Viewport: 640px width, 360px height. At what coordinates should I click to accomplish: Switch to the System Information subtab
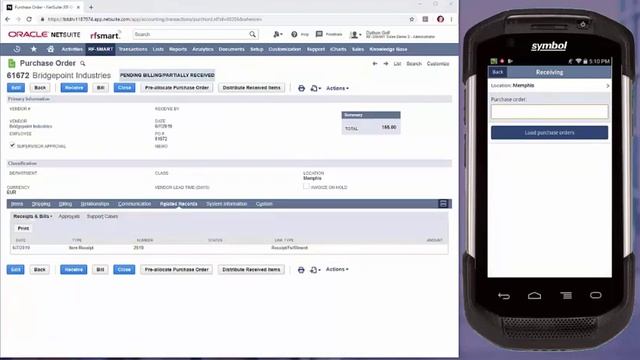[227, 204]
